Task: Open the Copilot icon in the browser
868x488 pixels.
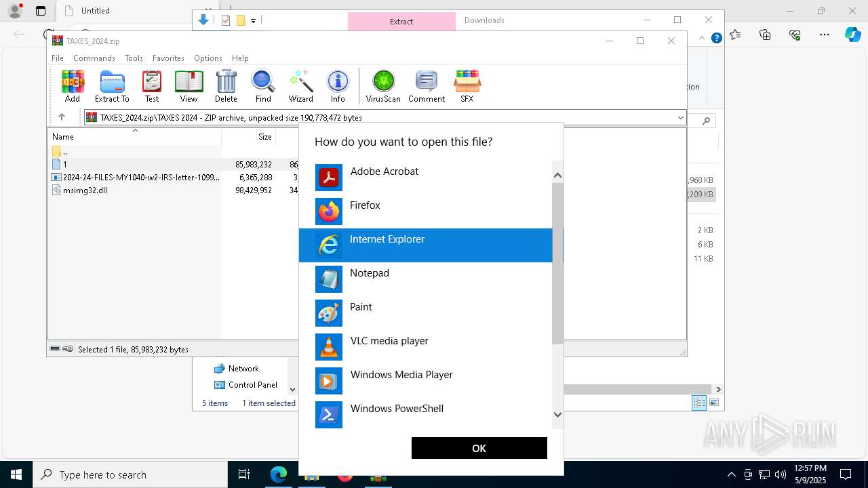Action: [853, 35]
